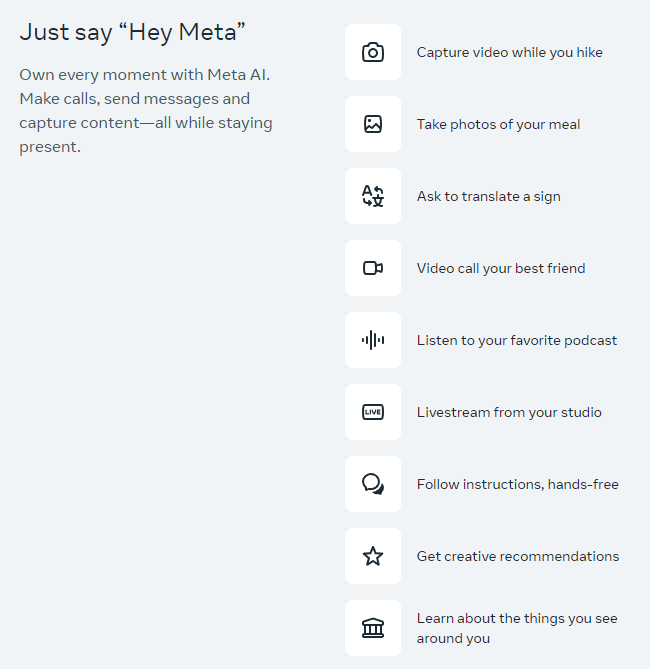
Task: Select "Take photos of your meal"
Action: (x=498, y=124)
